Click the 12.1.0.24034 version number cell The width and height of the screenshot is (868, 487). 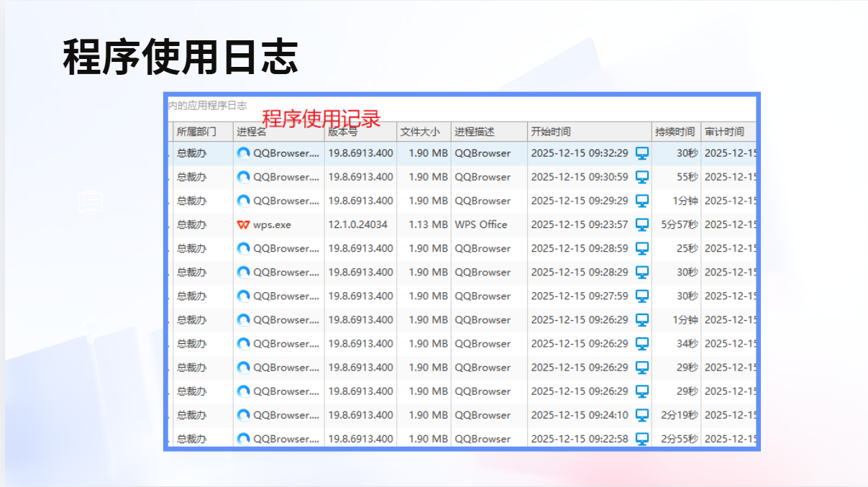coord(357,224)
